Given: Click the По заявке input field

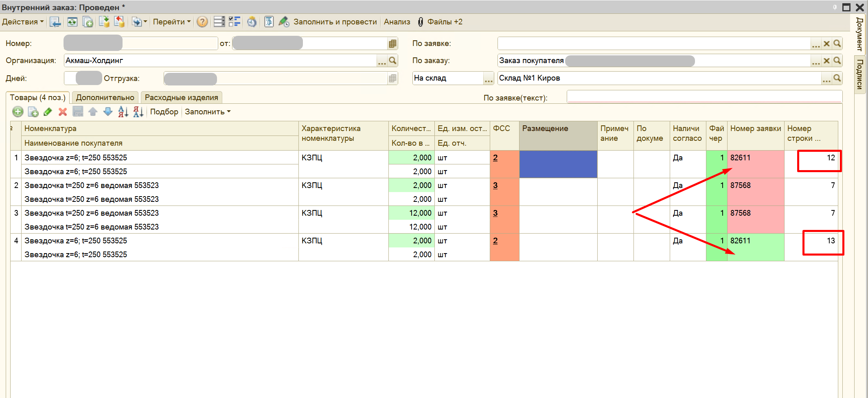Looking at the screenshot, I should pos(654,44).
